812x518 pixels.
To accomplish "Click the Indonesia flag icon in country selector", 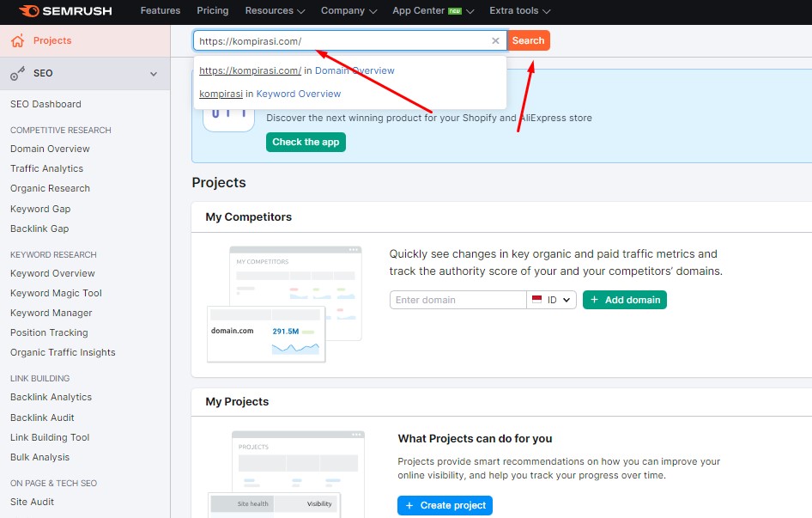I will [537, 300].
